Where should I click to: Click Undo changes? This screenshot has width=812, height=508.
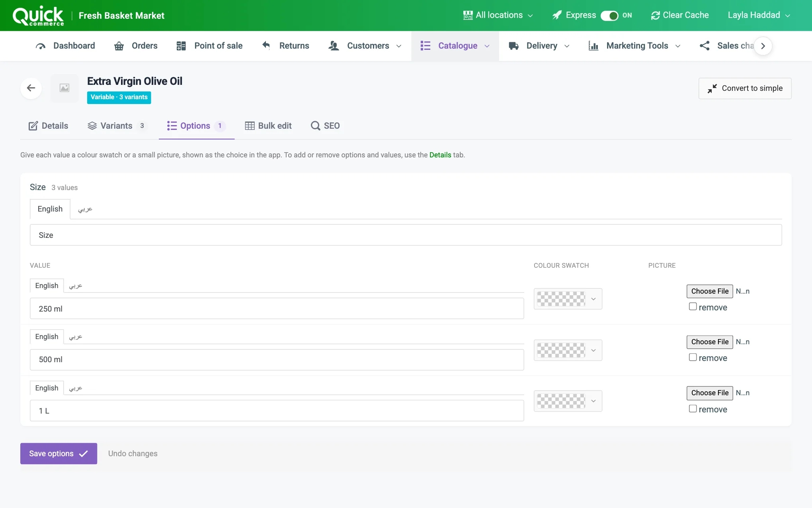[133, 453]
